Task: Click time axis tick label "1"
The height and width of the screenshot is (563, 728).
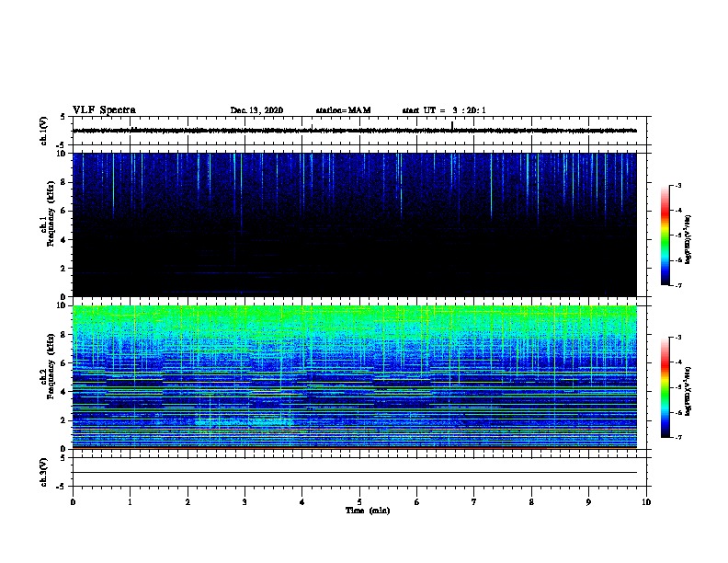Action: [130, 502]
